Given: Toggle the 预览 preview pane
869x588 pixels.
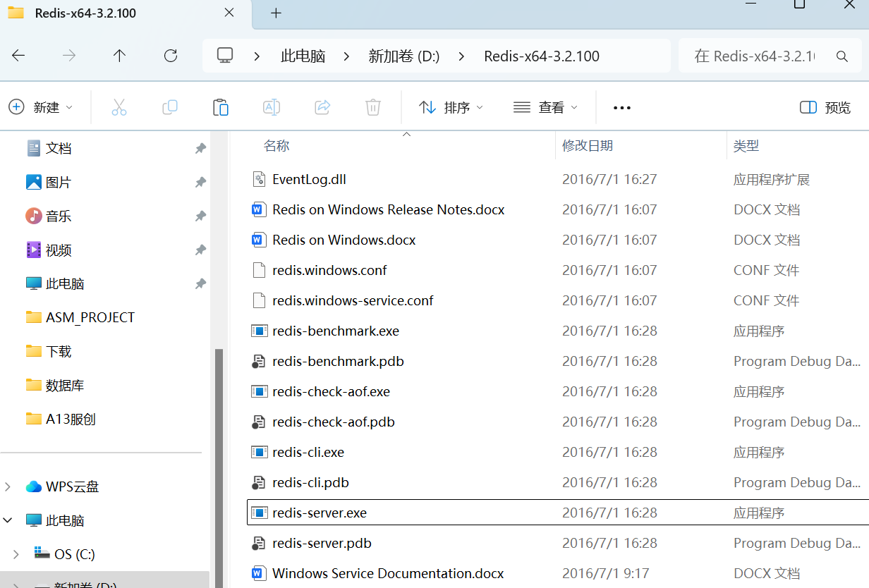Looking at the screenshot, I should pos(824,107).
